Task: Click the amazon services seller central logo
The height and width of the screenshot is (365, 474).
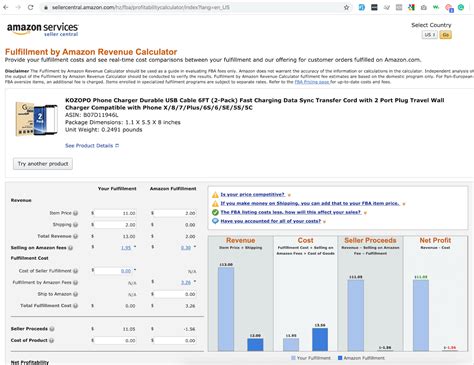Action: pos(43,29)
